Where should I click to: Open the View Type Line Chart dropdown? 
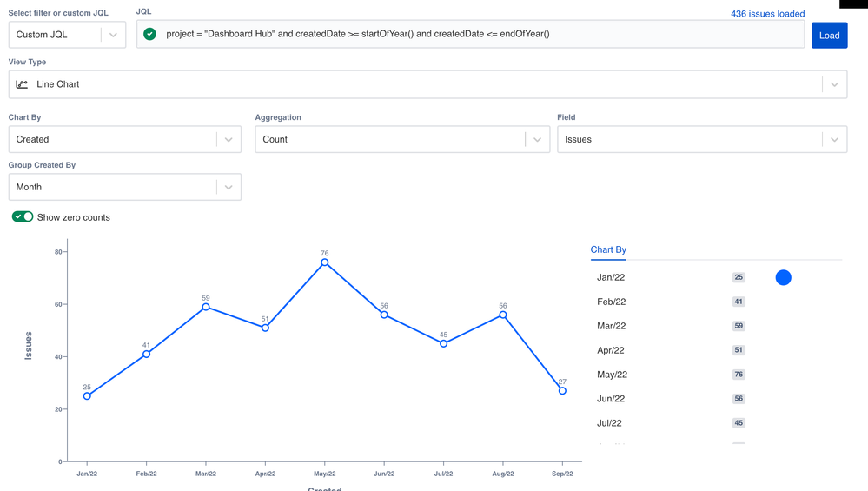click(834, 84)
